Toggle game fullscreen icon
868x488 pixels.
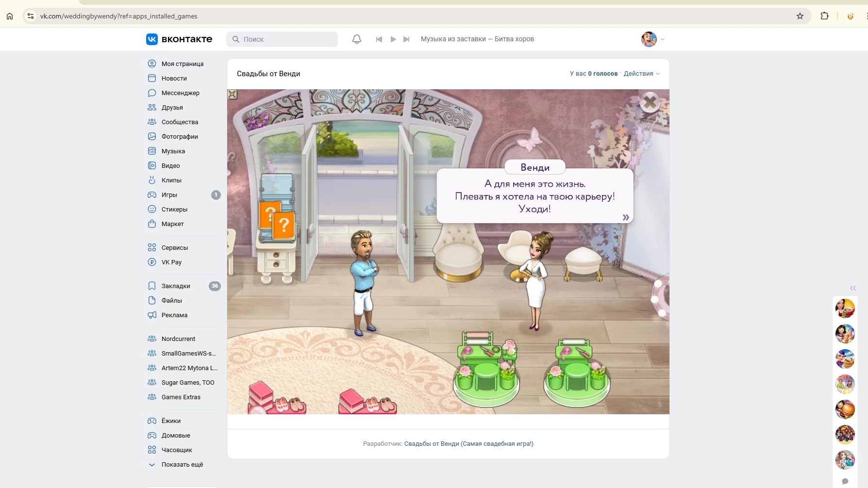233,94
